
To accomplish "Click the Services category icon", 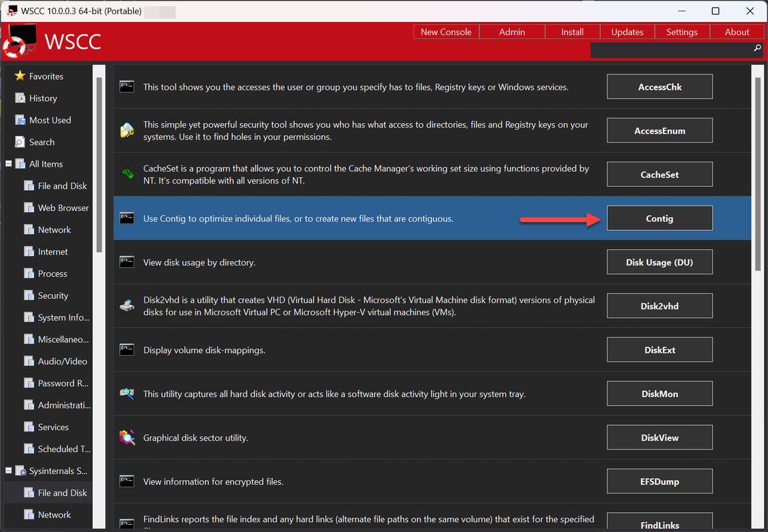I will (x=29, y=427).
